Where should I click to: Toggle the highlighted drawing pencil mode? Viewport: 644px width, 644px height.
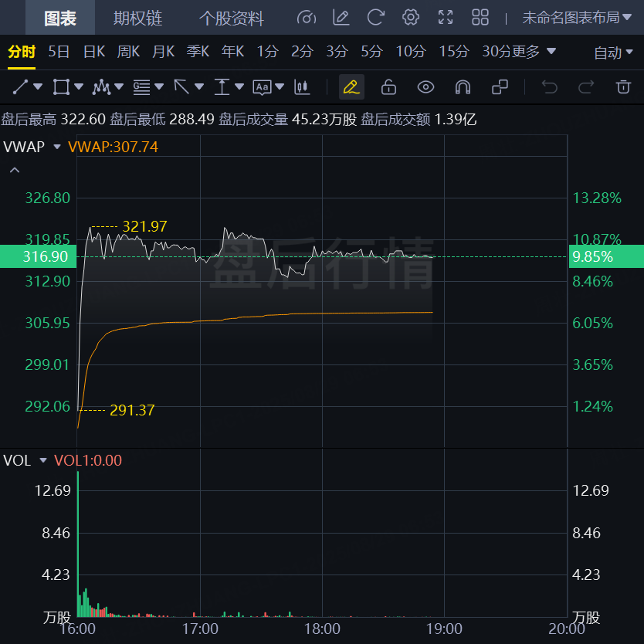pos(351,87)
